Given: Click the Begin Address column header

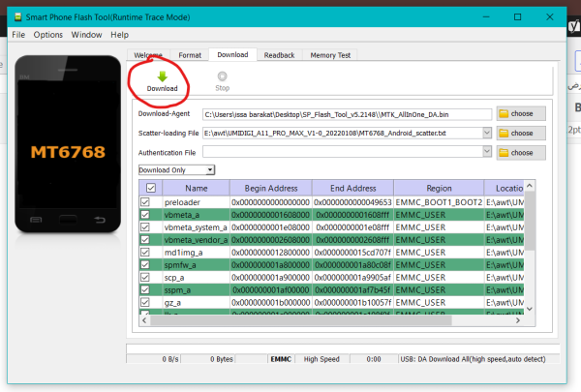Looking at the screenshot, I should (271, 188).
